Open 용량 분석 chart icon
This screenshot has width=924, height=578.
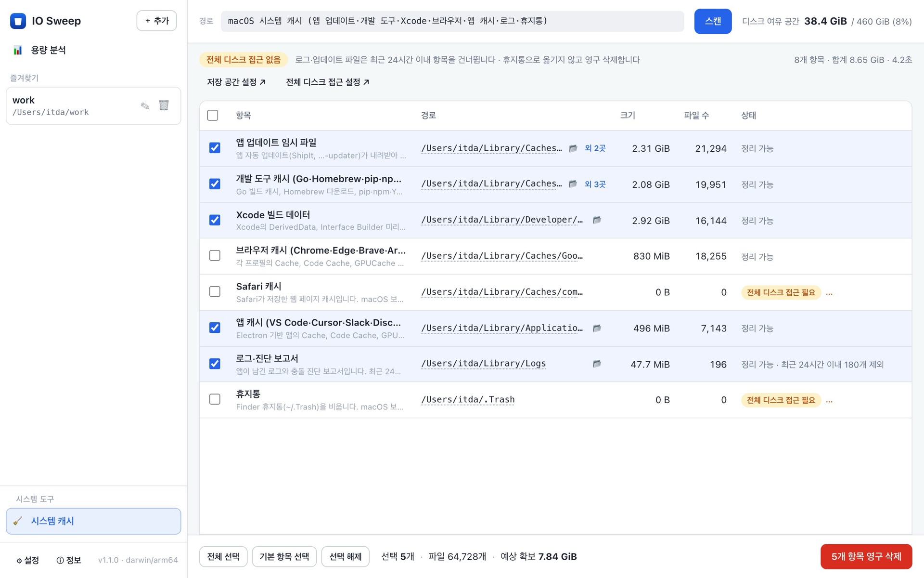tap(18, 50)
